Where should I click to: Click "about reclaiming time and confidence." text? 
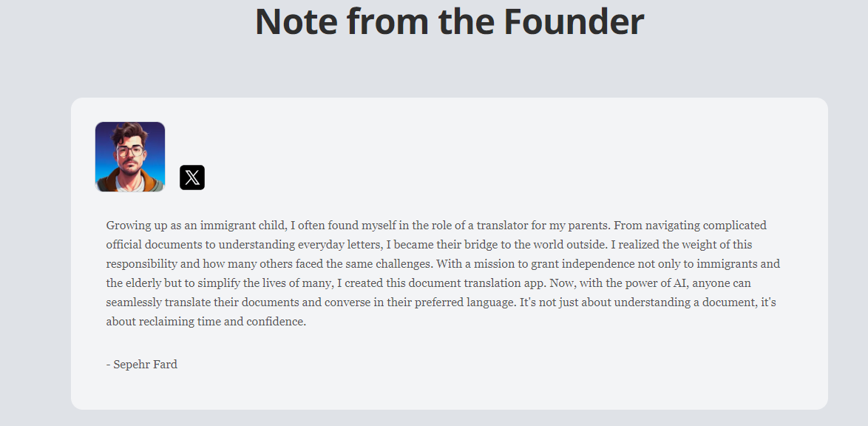click(206, 322)
